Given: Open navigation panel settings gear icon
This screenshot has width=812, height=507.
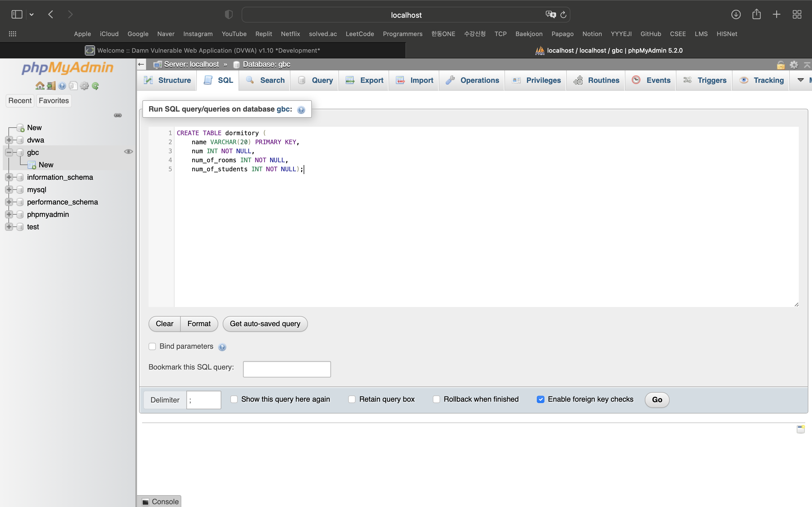Looking at the screenshot, I should [84, 86].
